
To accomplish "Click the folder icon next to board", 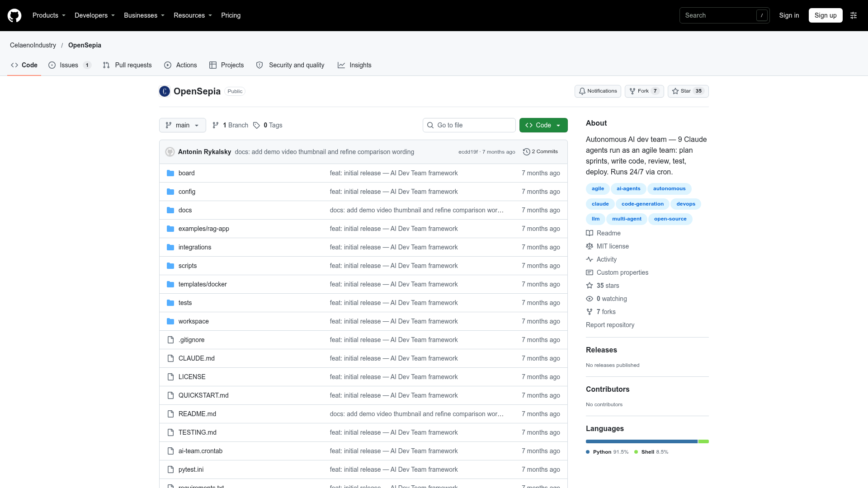I will [170, 173].
